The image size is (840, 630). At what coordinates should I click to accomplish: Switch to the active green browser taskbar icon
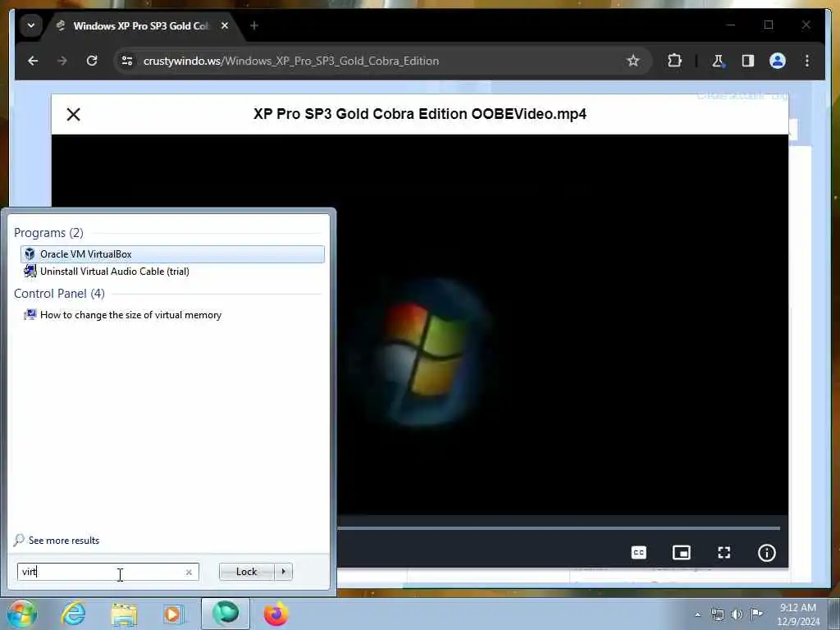[226, 614]
